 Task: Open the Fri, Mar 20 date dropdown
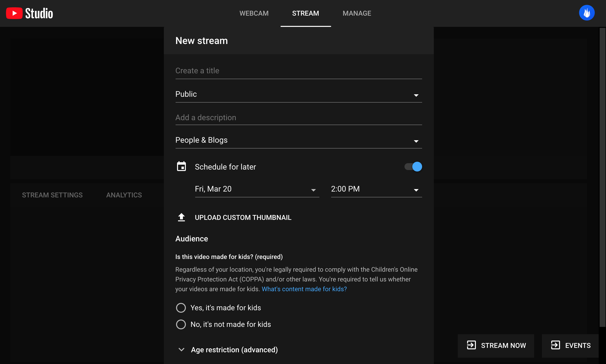pyautogui.click(x=257, y=189)
